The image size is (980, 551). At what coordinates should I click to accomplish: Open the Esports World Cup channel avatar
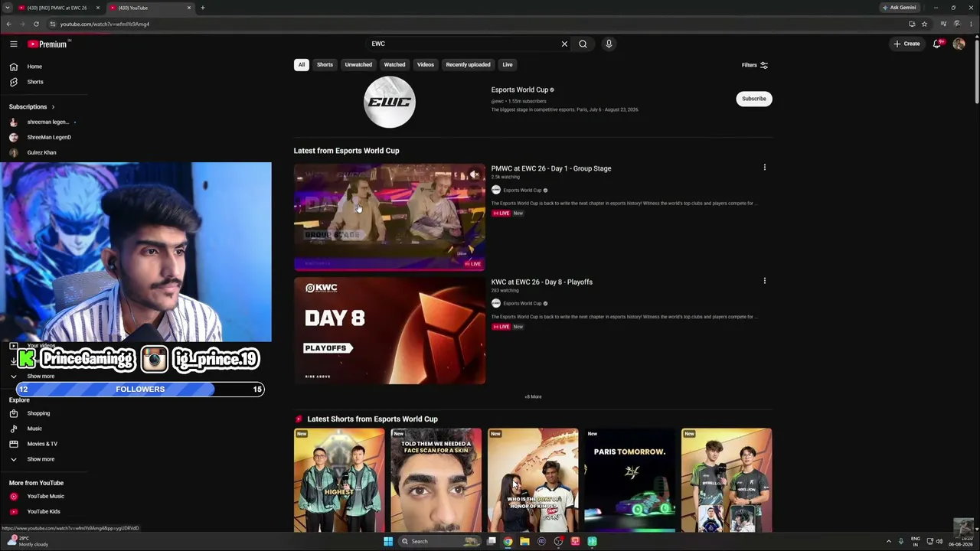pos(390,102)
